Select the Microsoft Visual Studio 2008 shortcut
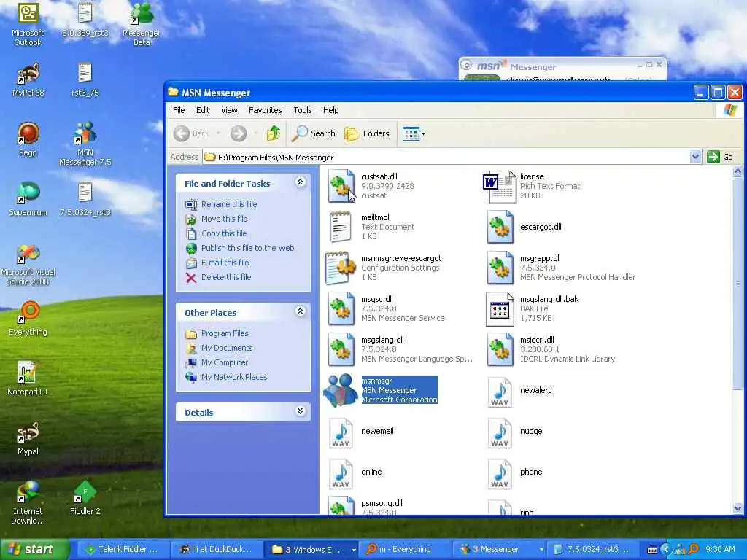This screenshot has width=747, height=560. click(x=28, y=265)
